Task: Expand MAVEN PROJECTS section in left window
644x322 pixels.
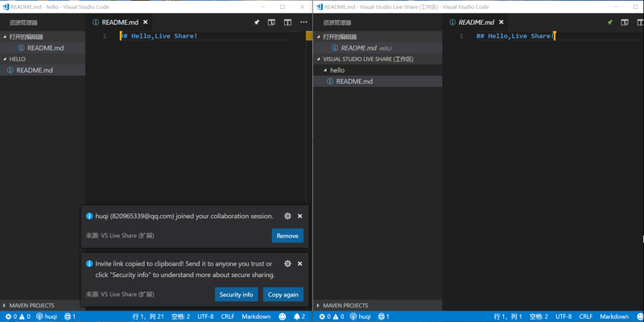Action: click(43, 305)
